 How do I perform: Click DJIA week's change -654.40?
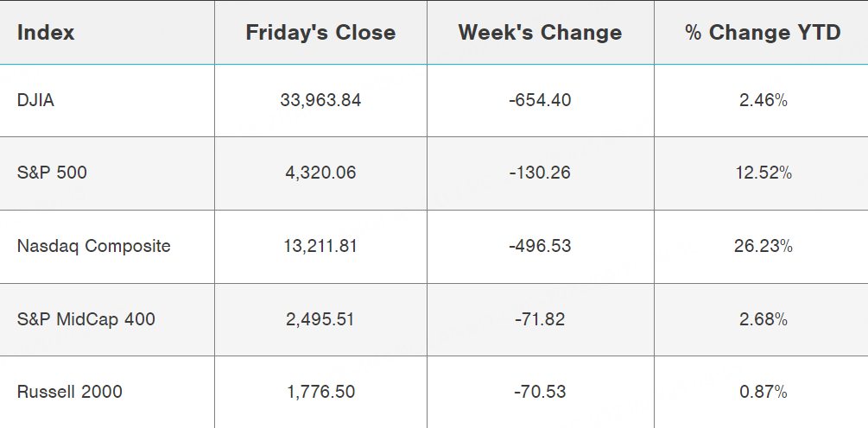point(540,100)
